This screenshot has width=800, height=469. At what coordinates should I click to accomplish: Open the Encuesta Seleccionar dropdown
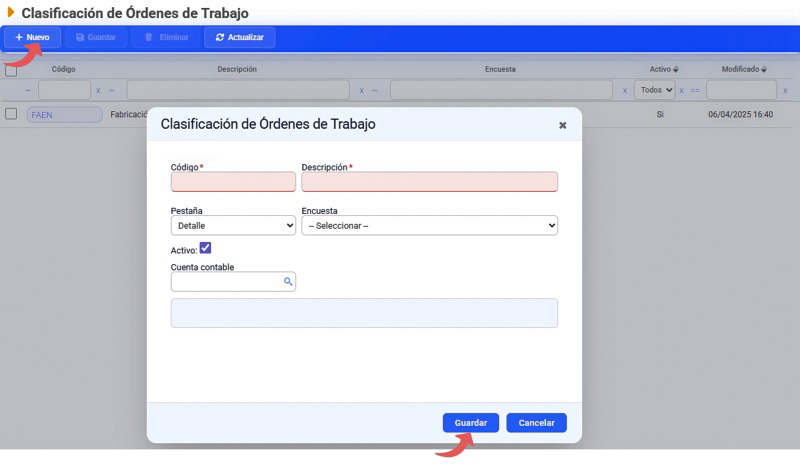429,226
